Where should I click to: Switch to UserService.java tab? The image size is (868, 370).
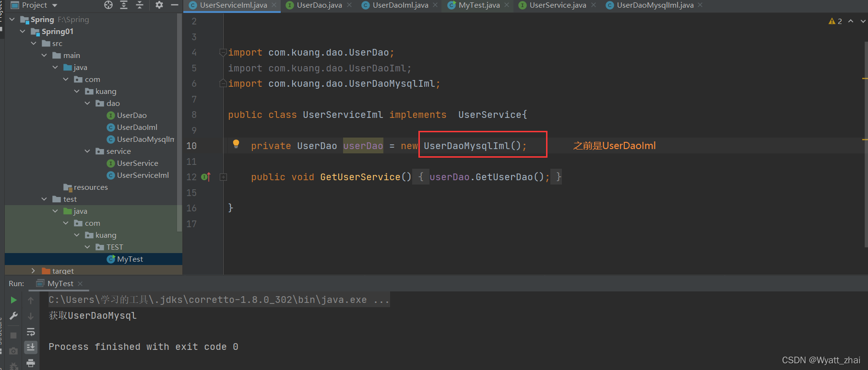pos(558,5)
